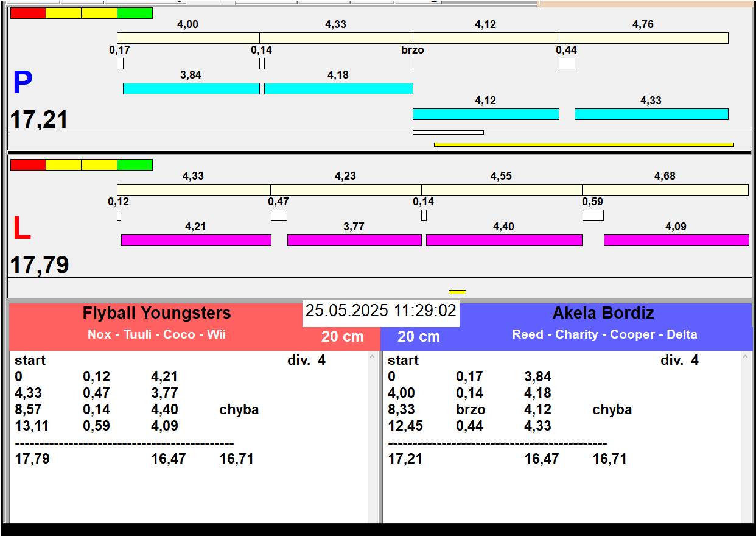Click the race date and time stamp
Viewport: 756px width, 536px height.
pyautogui.click(x=380, y=311)
